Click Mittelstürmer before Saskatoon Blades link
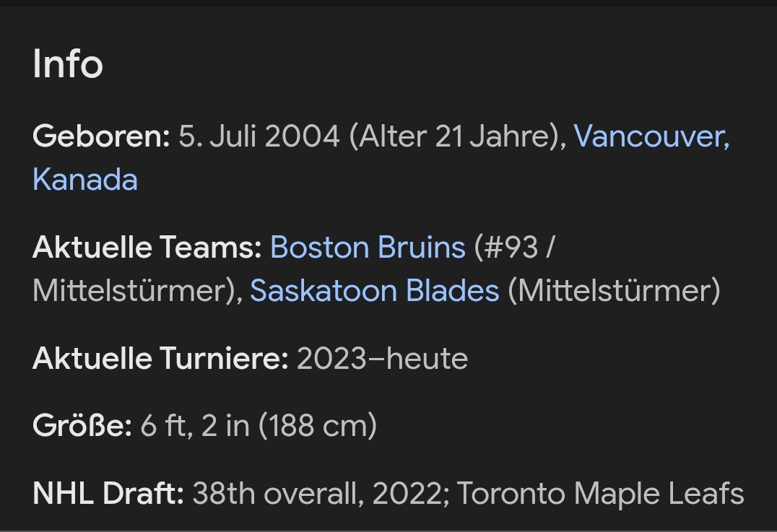The height and width of the screenshot is (532, 777). coord(132,291)
